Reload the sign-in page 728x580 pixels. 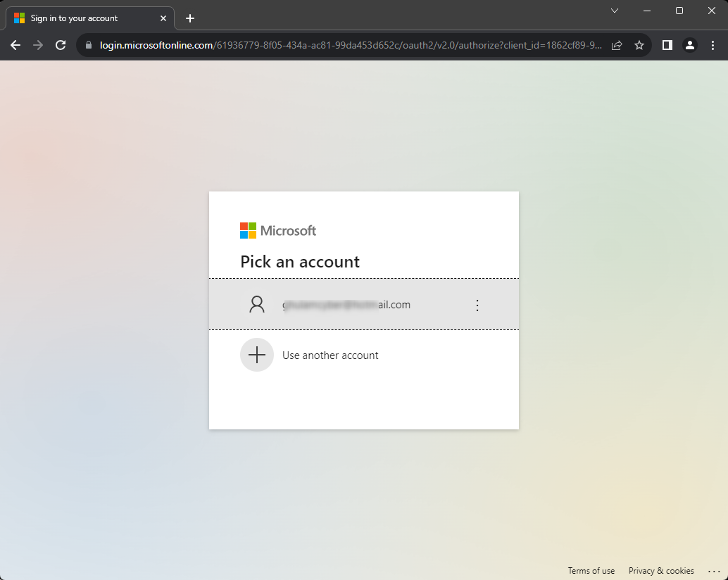tap(61, 45)
